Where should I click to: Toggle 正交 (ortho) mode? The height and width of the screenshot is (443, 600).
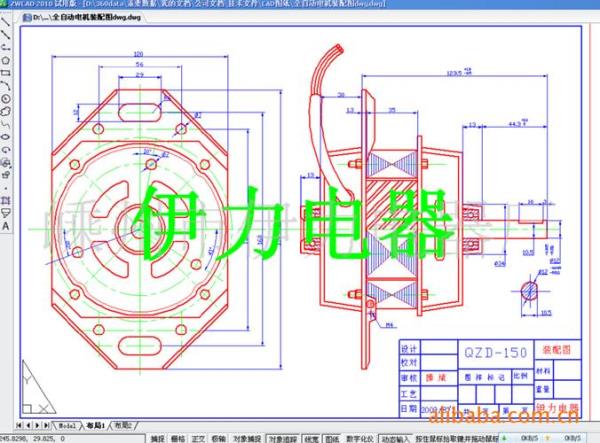[198, 438]
